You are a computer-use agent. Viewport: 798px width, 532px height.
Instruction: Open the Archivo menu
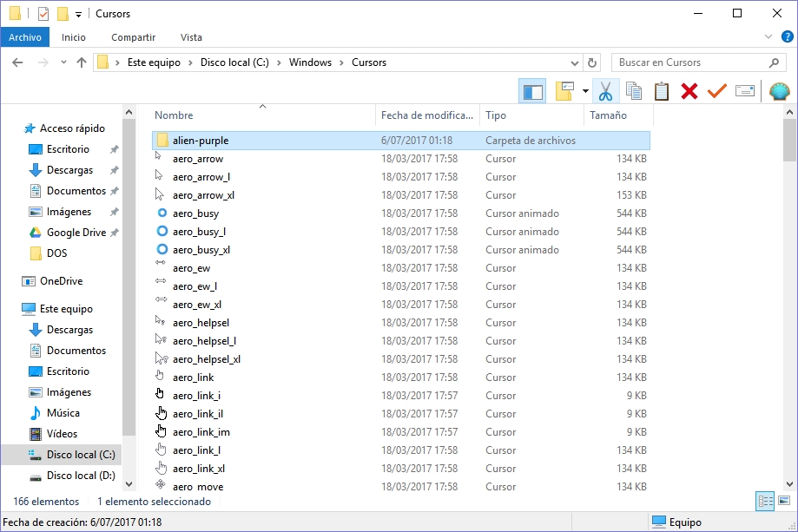[x=25, y=37]
